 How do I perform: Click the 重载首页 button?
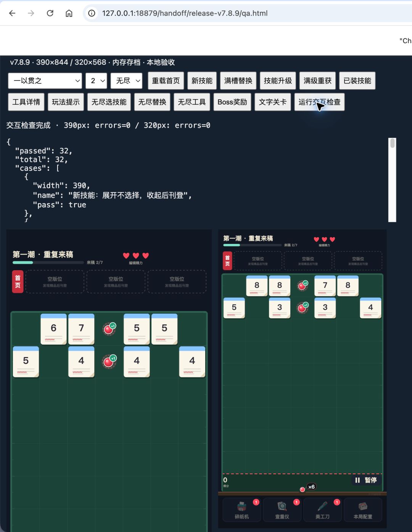166,81
